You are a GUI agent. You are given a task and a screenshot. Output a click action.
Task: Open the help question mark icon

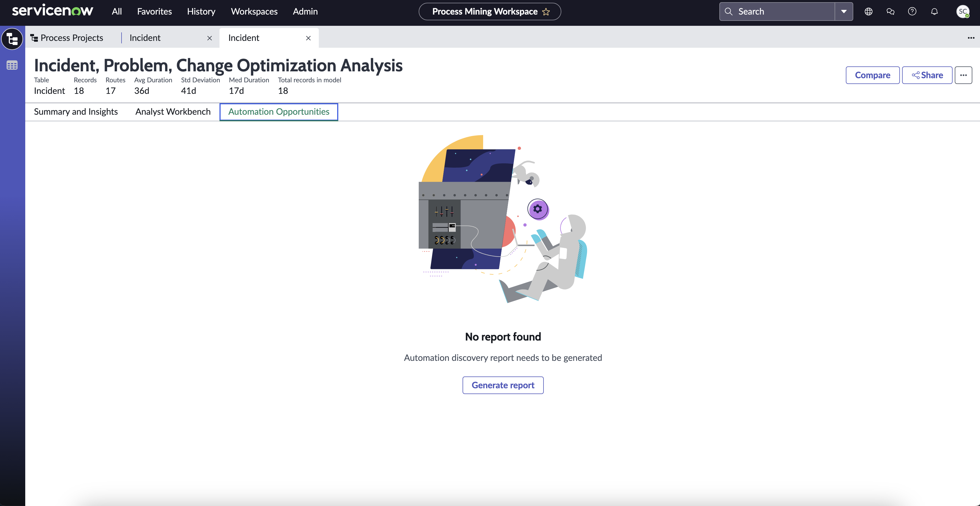[x=912, y=12]
